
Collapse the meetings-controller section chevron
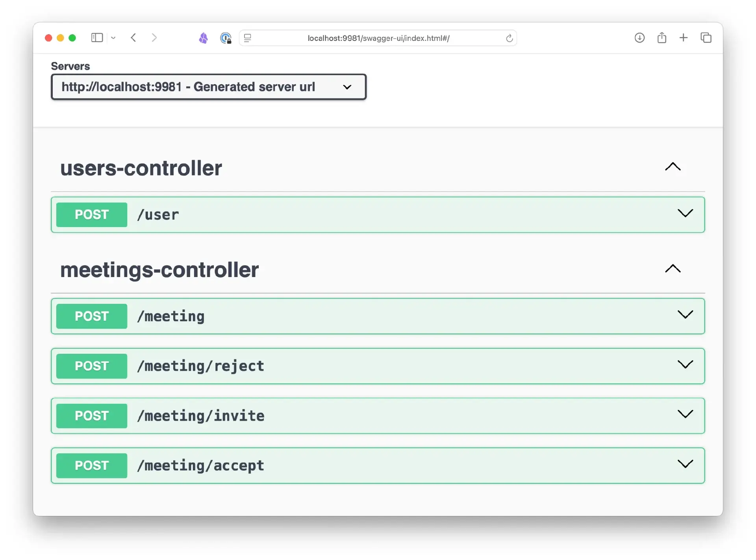pos(673,269)
